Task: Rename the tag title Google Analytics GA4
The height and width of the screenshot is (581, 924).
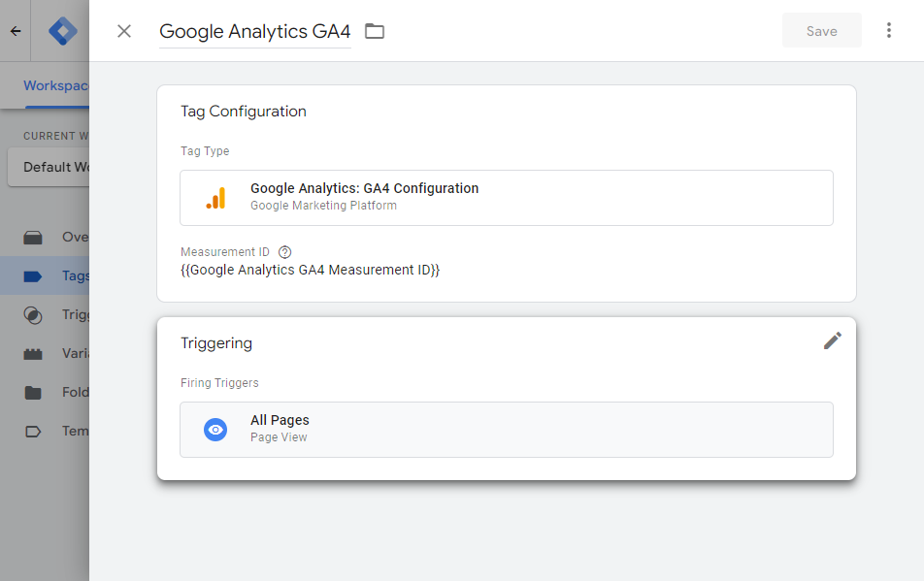Action: click(254, 31)
